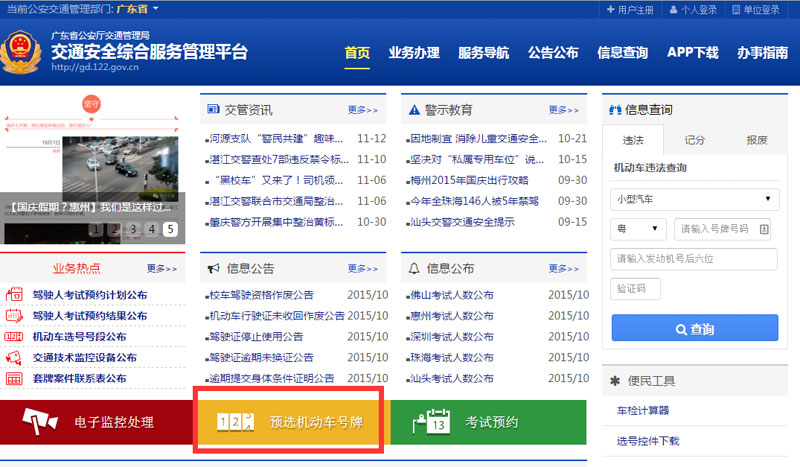800x467 pixels.
Task: Open 办事指南 navigation item
Action: pyautogui.click(x=762, y=53)
